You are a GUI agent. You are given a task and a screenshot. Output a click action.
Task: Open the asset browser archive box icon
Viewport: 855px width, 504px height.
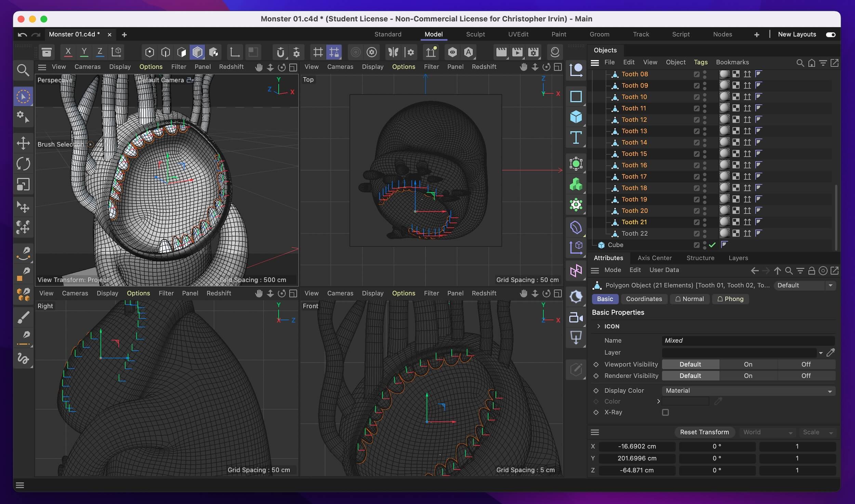(47, 52)
